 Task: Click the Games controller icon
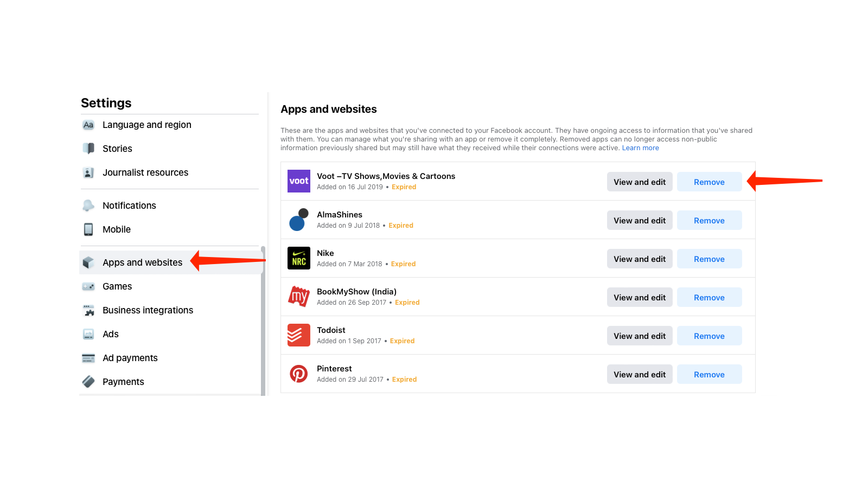point(88,286)
